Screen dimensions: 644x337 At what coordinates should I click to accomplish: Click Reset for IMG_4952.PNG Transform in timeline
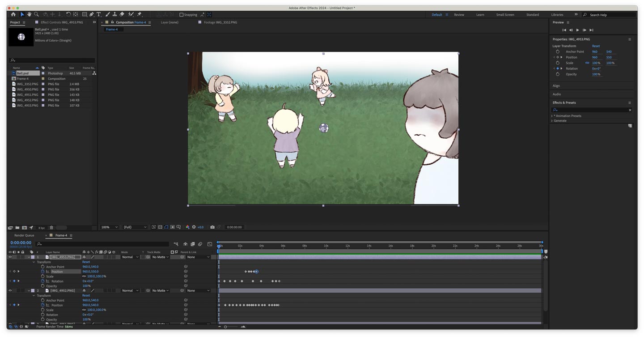86,296
